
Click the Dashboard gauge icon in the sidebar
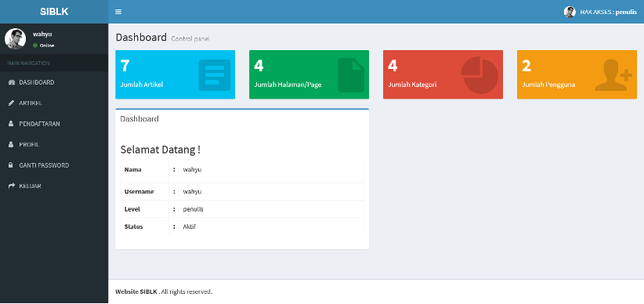click(x=12, y=82)
